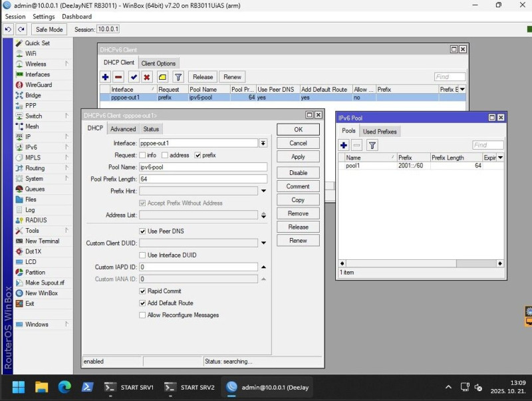Open Log from the sidebar
Image resolution: width=532 pixels, height=401 pixels.
click(x=30, y=210)
